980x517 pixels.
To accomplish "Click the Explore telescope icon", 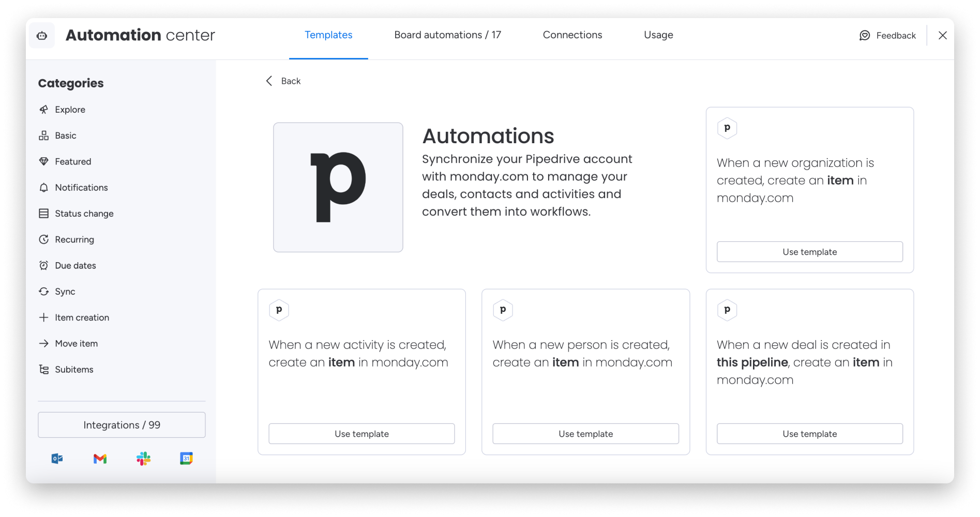I will [x=44, y=110].
